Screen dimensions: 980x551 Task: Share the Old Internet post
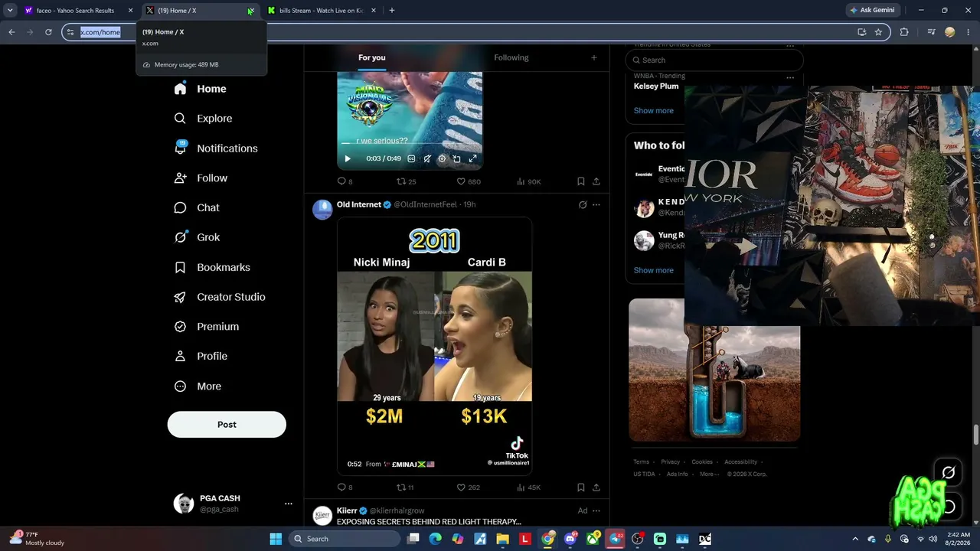coord(596,487)
